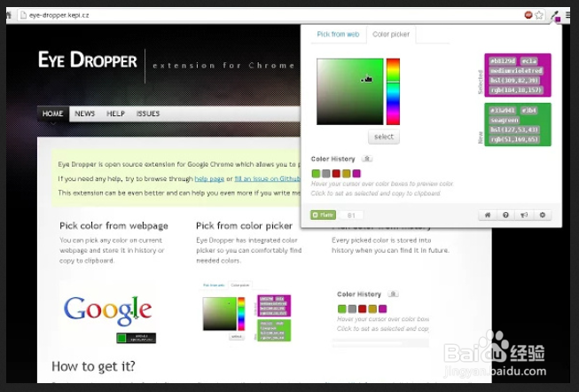Bookmark page with the star icon
Image resolution: width=579 pixels, height=392 pixels.
[x=539, y=15]
